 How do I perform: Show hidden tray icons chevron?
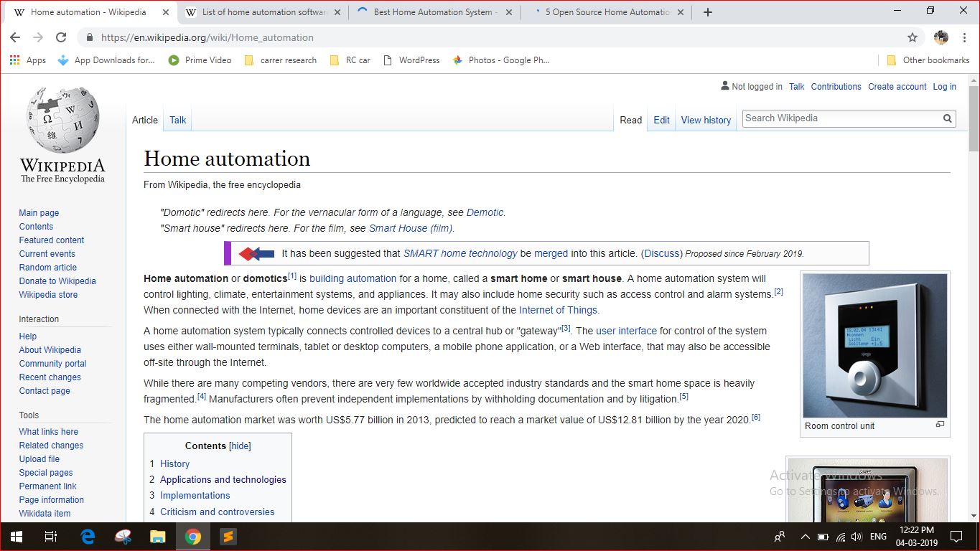tap(805, 537)
